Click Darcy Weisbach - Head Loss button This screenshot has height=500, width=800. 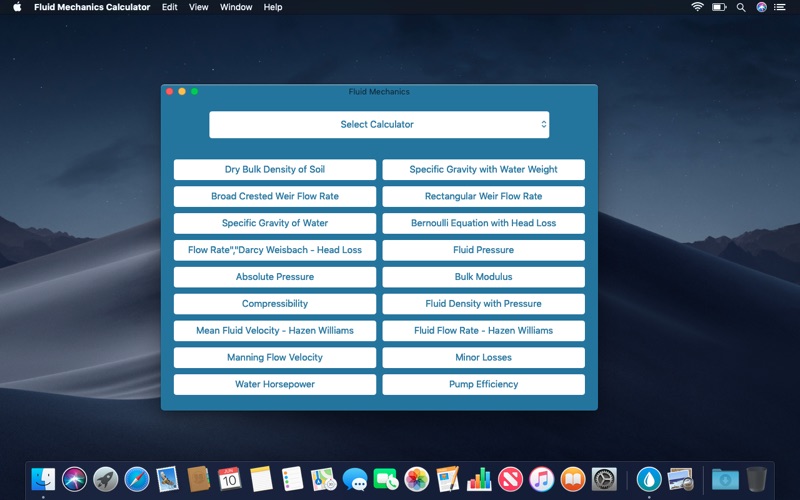274,250
